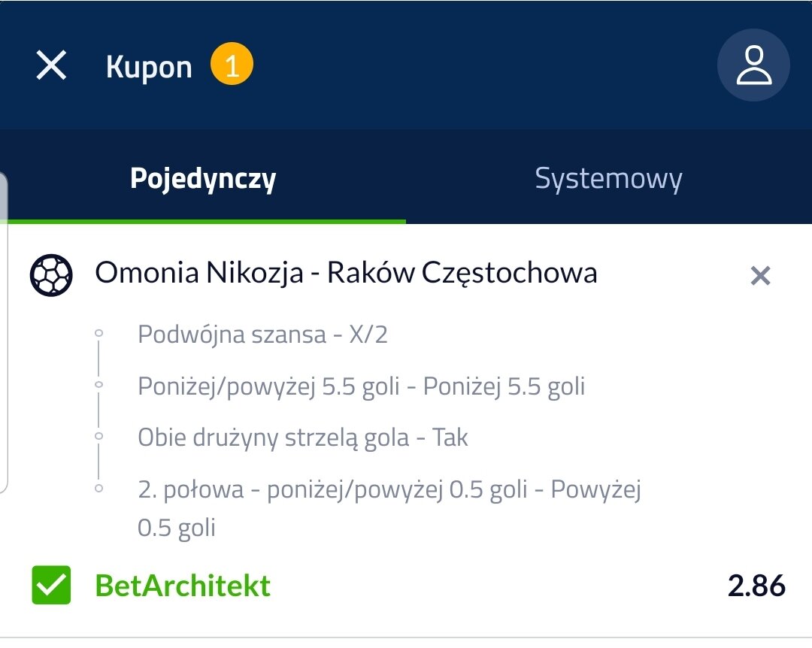This screenshot has height=648, width=812.
Task: Open the Omonia Nikozja - Raków Częstochowa match
Action: tap(346, 273)
